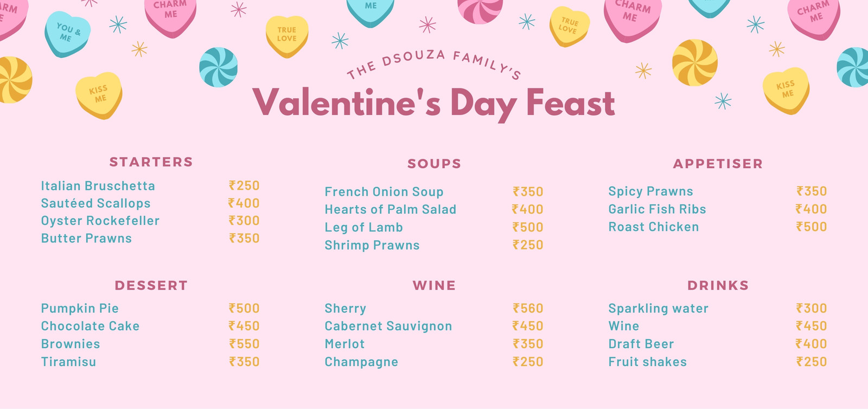Click the teal swirl lollipop candy near title
This screenshot has width=868, height=409.
tap(218, 67)
